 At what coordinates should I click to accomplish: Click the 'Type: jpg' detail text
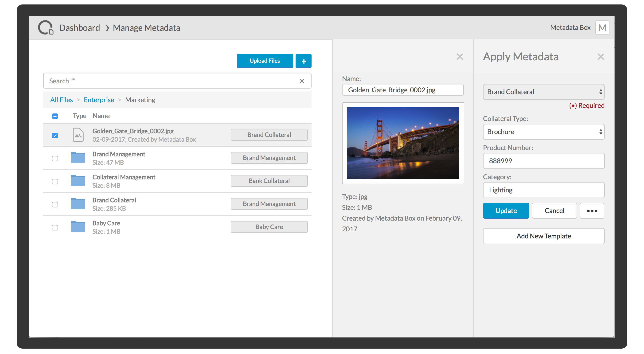355,197
